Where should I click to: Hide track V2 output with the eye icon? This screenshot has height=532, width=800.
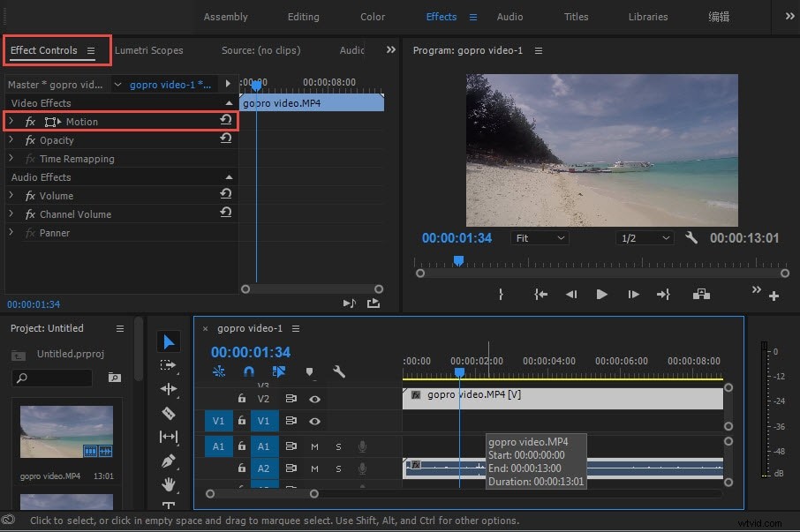point(314,399)
